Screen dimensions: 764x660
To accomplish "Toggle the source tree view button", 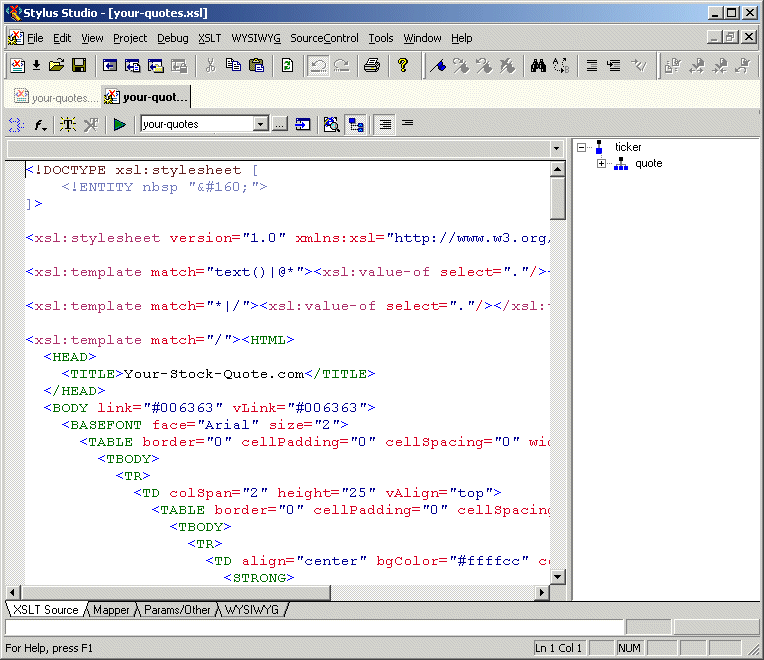I will coord(356,125).
